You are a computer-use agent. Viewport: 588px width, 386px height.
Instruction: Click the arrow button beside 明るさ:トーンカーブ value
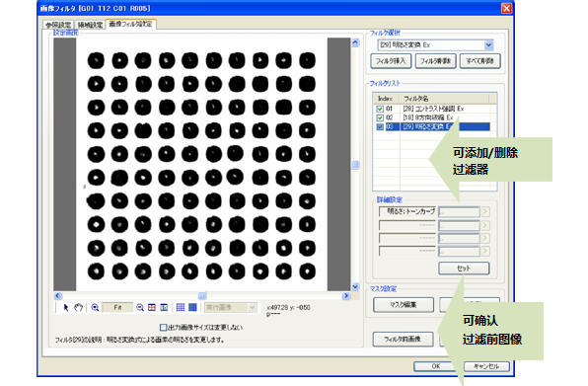tap(485, 212)
